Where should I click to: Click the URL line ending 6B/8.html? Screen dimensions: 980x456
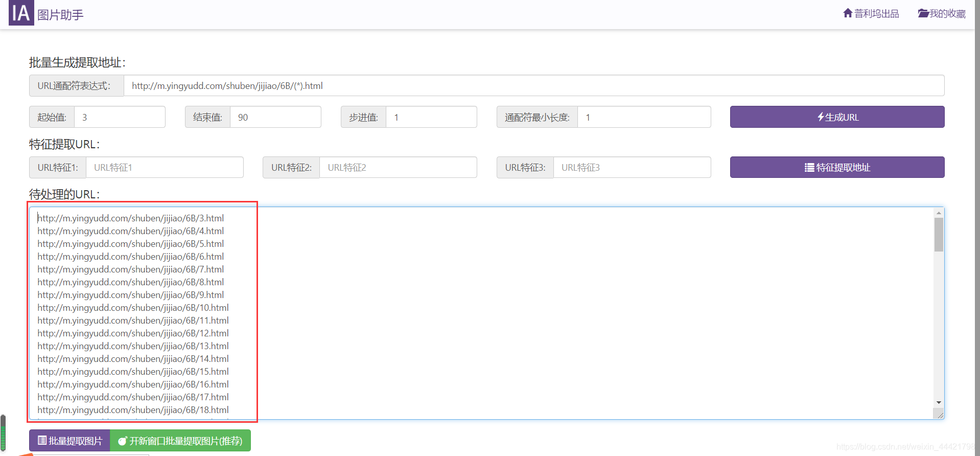[131, 282]
